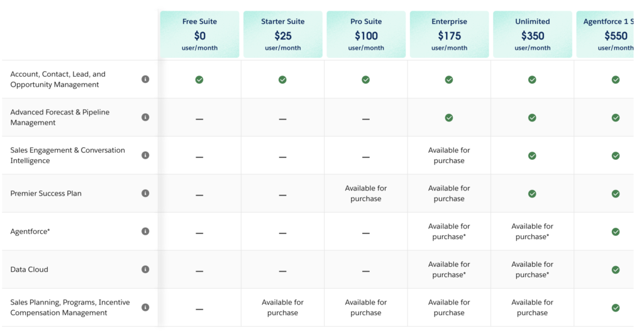Click Free Suite checkmark for Account Management

click(199, 80)
